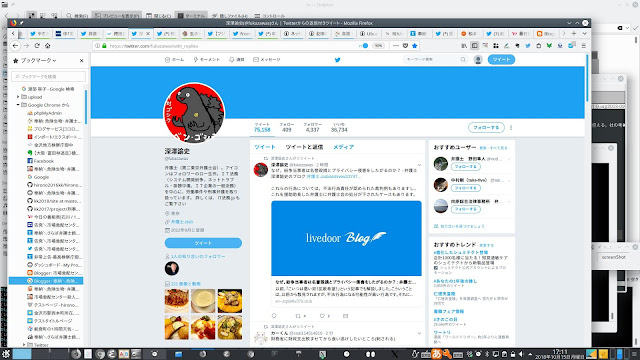Click the #きのこの日 trend
This screenshot has height=360, width=640.
pyautogui.click(x=445, y=319)
